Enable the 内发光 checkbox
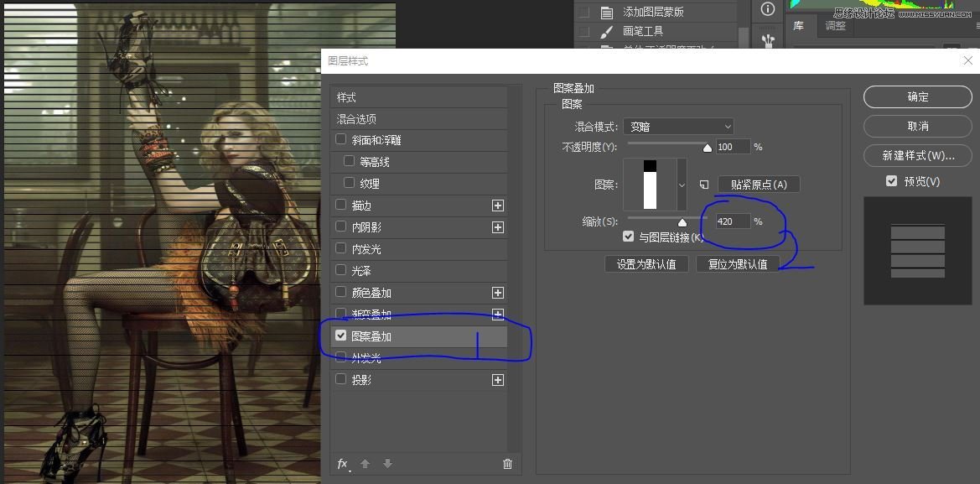 340,248
